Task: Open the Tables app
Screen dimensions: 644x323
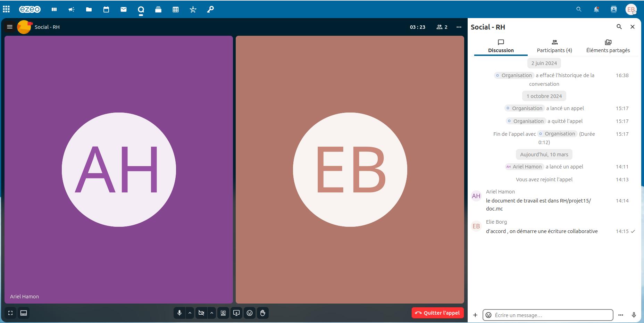Action: 176,9
